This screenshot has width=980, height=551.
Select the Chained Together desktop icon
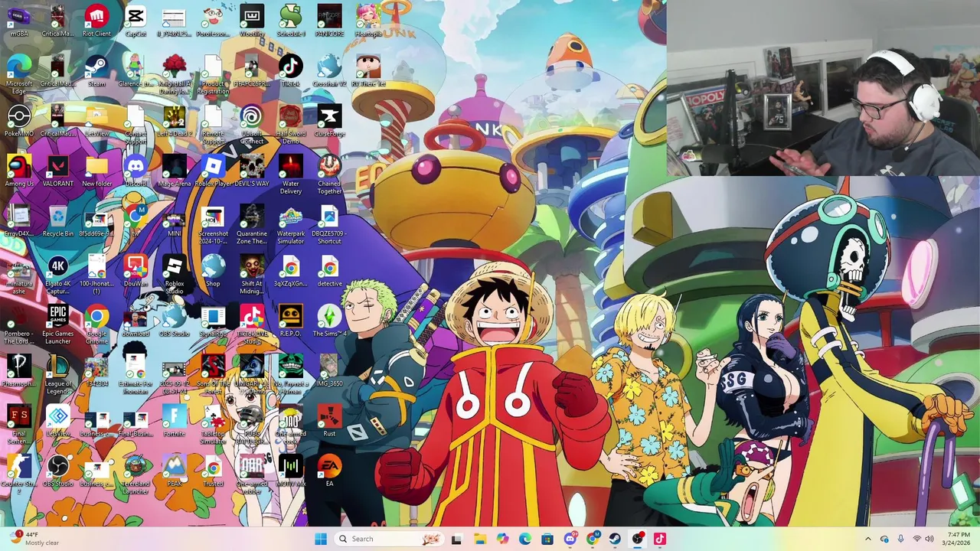[x=329, y=174]
